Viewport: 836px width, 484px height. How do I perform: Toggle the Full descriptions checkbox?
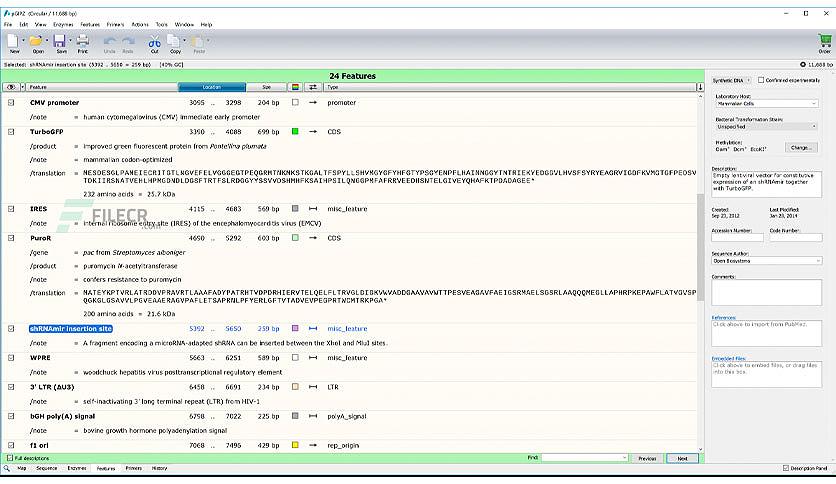tap(10, 458)
